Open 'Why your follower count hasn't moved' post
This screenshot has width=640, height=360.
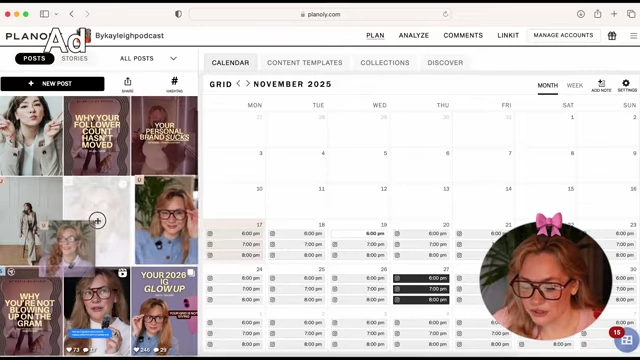coord(97,136)
